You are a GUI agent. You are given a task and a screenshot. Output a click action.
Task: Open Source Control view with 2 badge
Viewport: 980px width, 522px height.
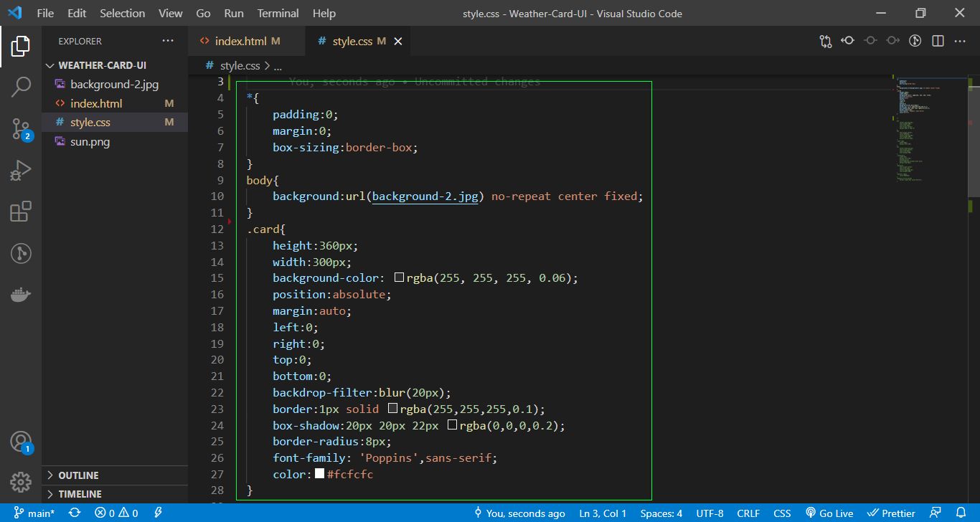(21, 129)
